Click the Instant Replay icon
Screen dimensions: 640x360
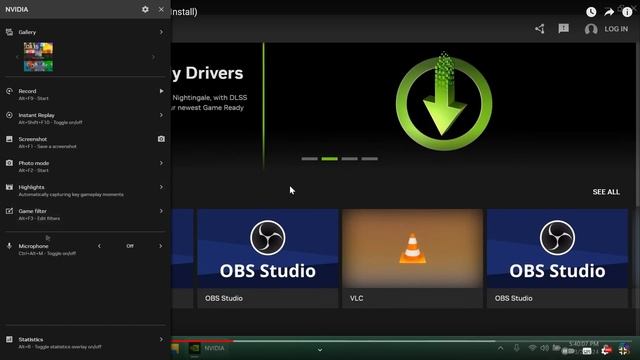click(9, 115)
